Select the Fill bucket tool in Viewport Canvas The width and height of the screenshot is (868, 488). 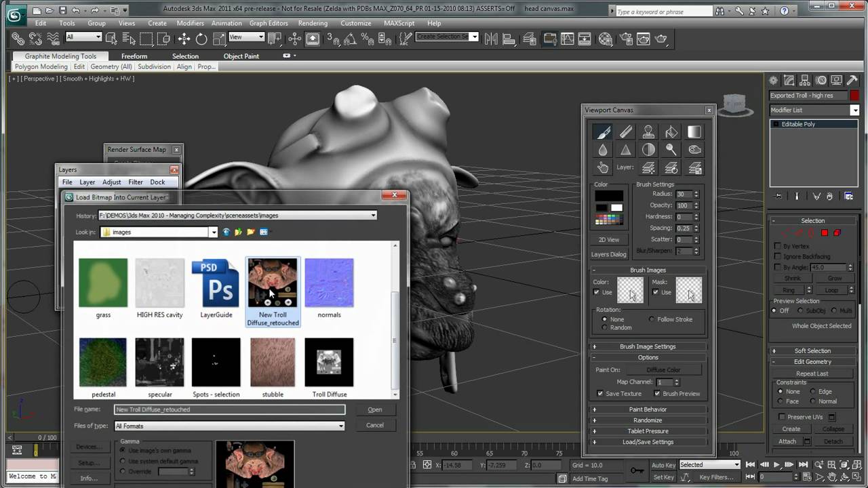pyautogui.click(x=671, y=132)
